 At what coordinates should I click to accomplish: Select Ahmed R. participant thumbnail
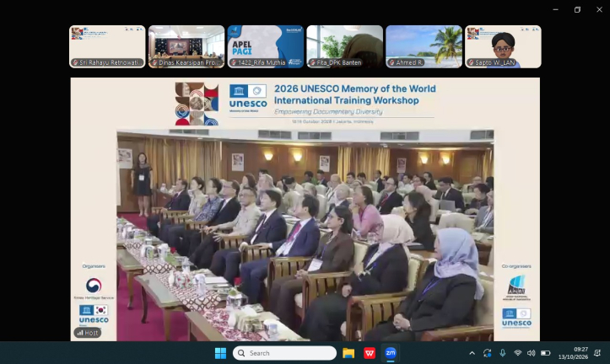(x=424, y=46)
